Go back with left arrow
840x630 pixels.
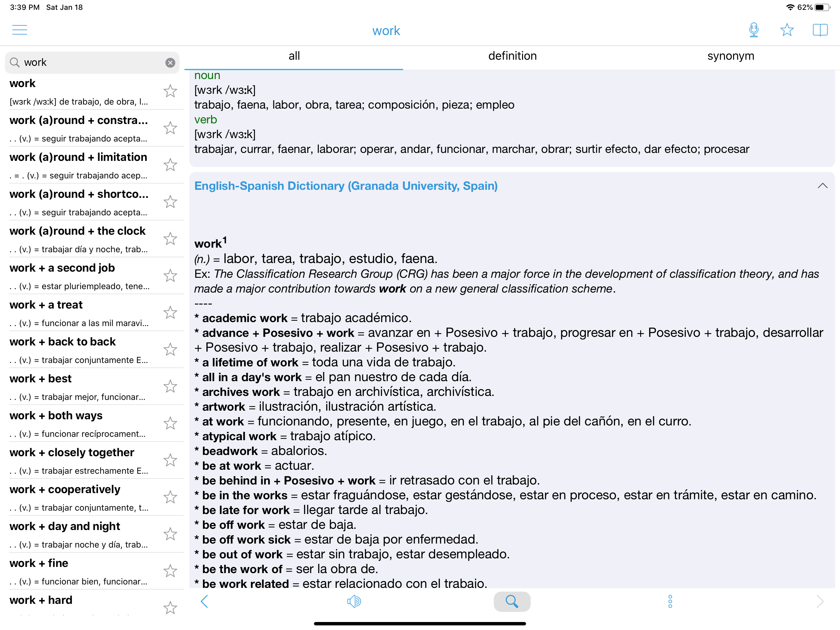(204, 601)
